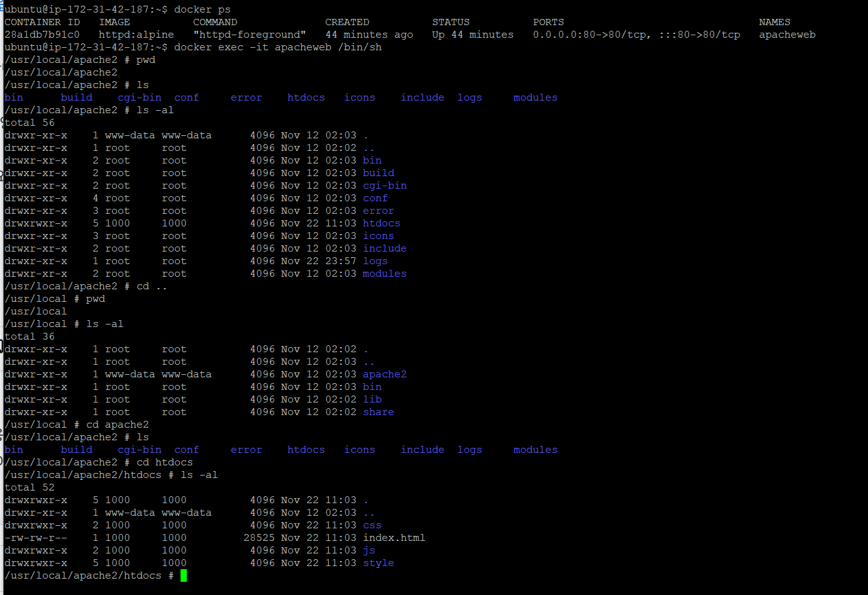The width and height of the screenshot is (868, 595).
Task: Click the 28525 file size value
Action: (x=259, y=538)
